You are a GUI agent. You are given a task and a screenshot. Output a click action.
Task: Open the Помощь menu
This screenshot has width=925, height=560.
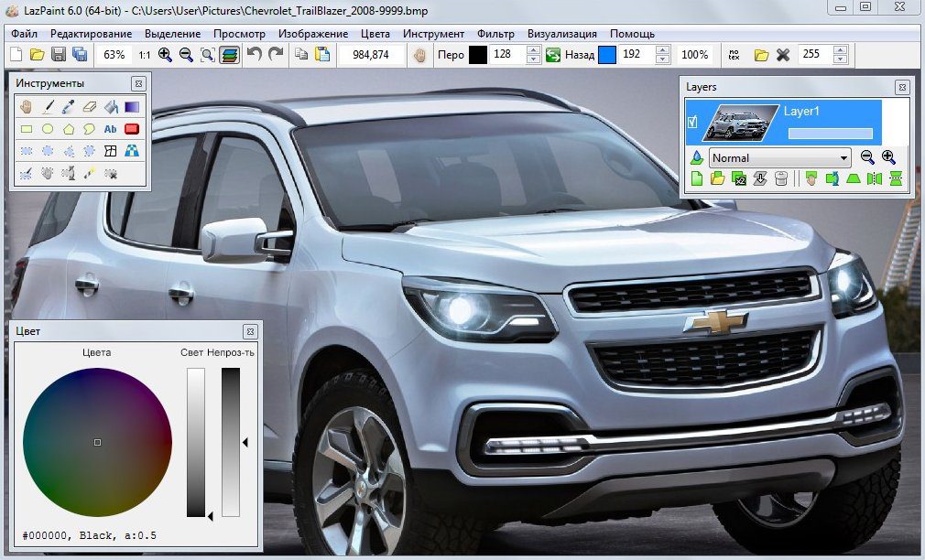tap(632, 34)
